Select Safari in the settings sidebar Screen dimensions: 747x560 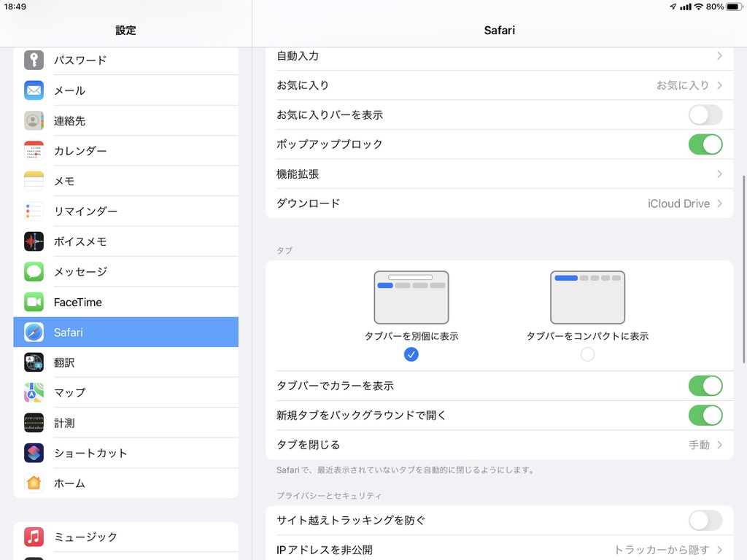click(x=125, y=332)
